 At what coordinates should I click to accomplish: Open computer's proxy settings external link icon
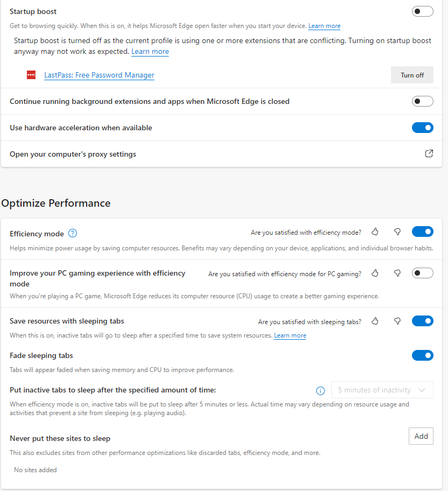pos(429,154)
